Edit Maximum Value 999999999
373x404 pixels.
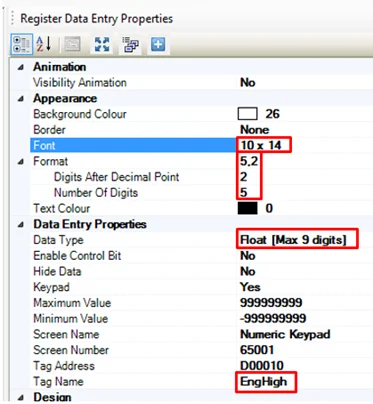tap(271, 303)
